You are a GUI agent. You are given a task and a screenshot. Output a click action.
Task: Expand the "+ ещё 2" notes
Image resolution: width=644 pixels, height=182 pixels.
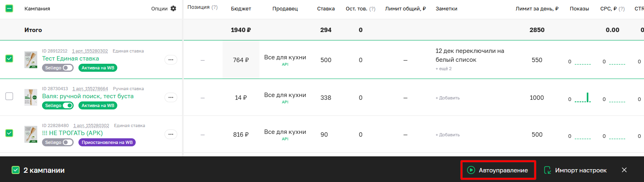pyautogui.click(x=443, y=69)
